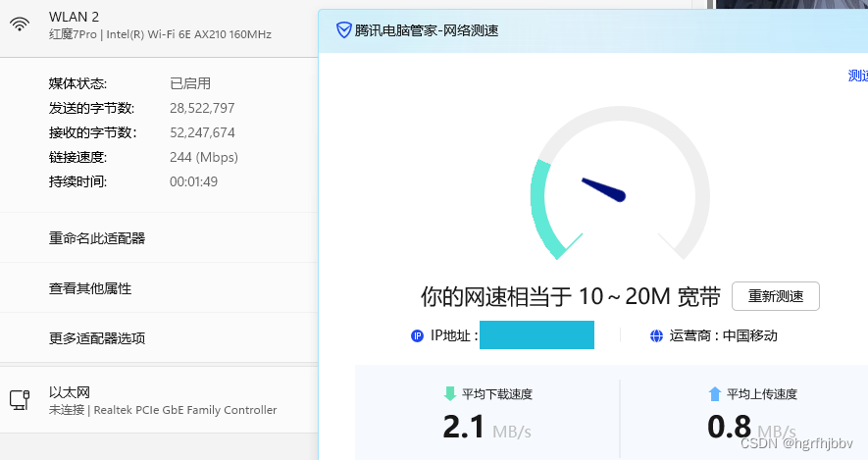Click the 红魔7Pro Intel Wi-Fi 6E AX210 subtitle
The height and width of the screenshot is (460, 868).
pyautogui.click(x=160, y=34)
